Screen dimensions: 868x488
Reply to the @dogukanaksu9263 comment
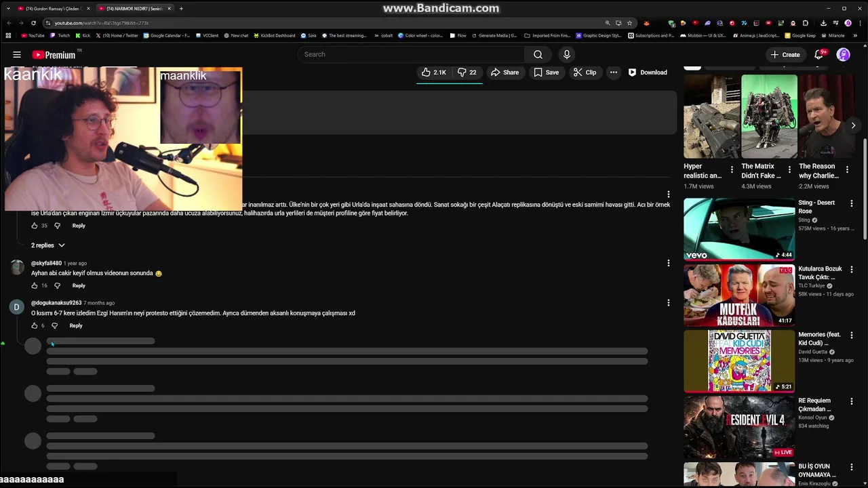(x=76, y=325)
